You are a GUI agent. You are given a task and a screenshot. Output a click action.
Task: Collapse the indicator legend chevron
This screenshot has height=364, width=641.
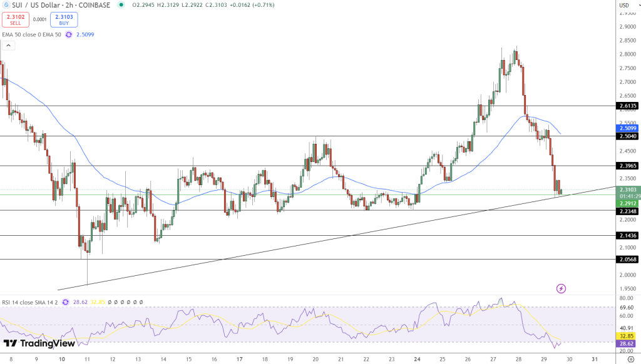coord(9,46)
